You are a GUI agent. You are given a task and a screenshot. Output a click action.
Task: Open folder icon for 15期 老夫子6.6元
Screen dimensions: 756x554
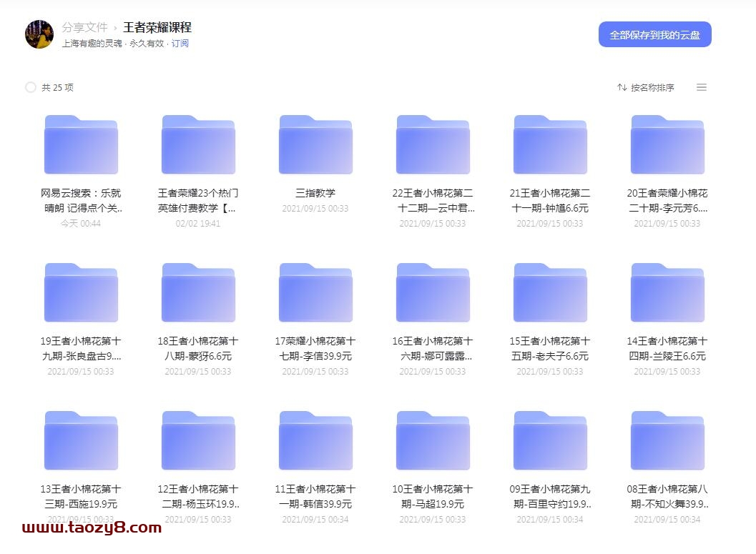(x=550, y=292)
